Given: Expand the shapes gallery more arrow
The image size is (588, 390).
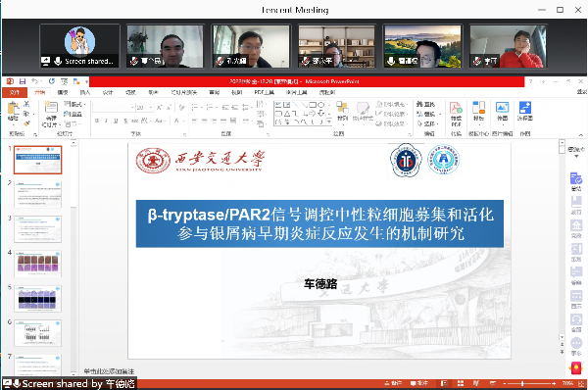Looking at the screenshot, I should [x=329, y=122].
